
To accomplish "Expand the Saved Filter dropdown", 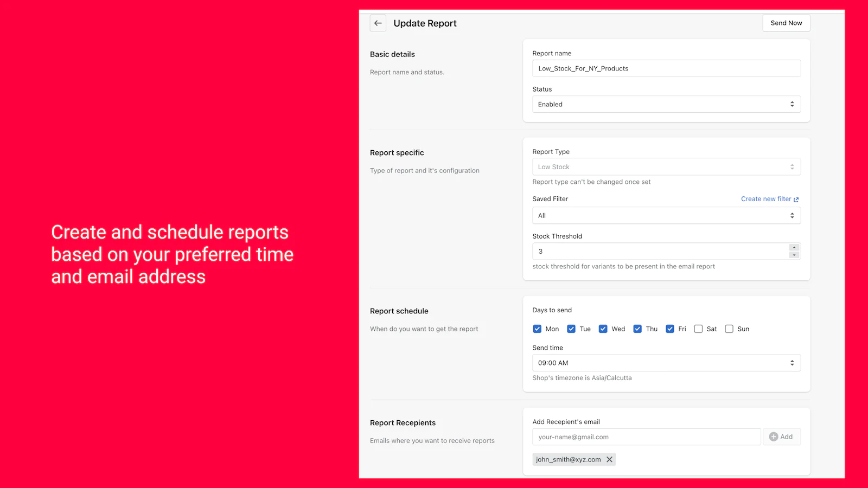I will pos(666,216).
